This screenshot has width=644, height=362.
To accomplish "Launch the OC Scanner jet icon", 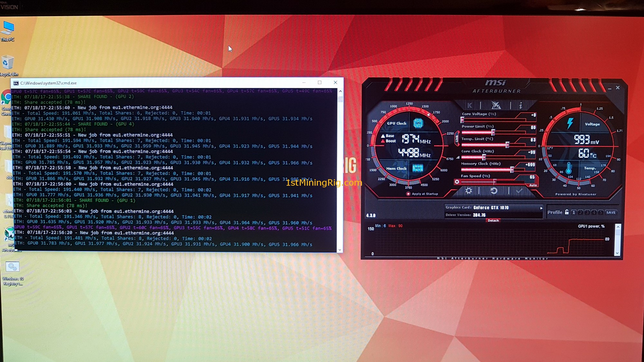I will tap(496, 105).
